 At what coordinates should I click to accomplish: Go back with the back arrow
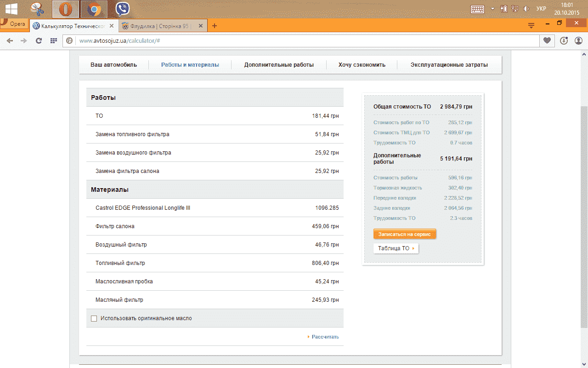click(10, 40)
